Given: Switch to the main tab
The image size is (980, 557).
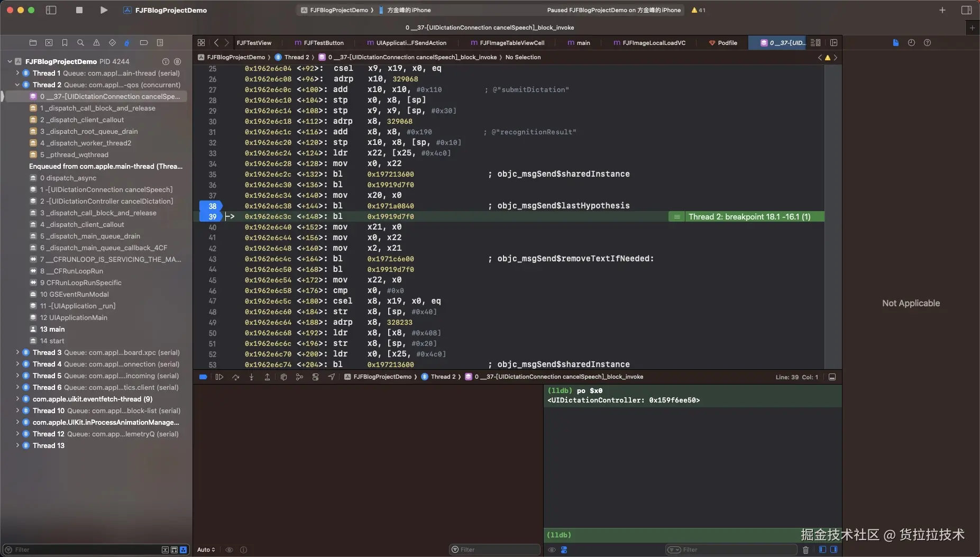Looking at the screenshot, I should tap(579, 43).
